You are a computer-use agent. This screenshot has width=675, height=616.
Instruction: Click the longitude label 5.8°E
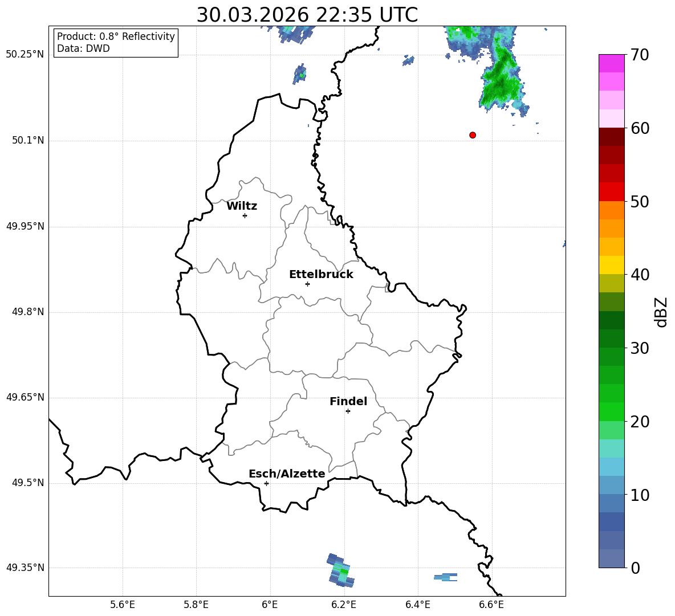click(196, 605)
